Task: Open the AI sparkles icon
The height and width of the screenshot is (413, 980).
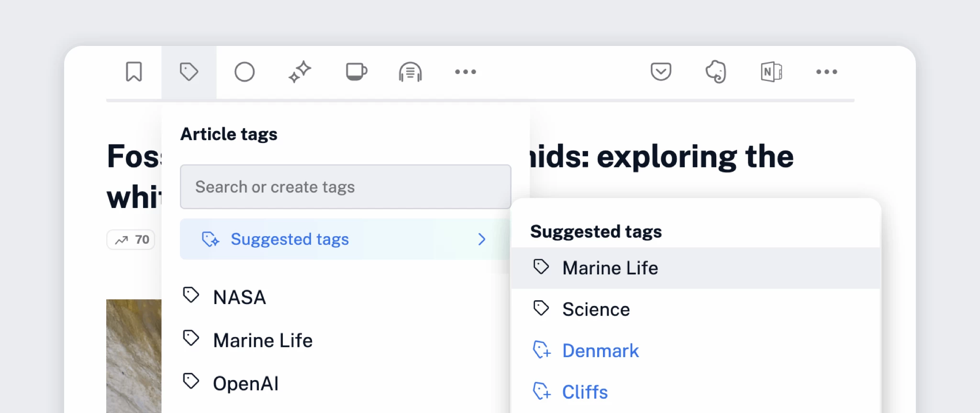Action: click(x=300, y=72)
